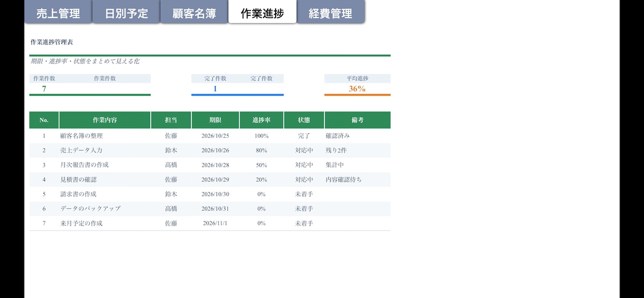644x298 pixels.
Task: Click the 確認済み remark
Action: tap(338, 136)
